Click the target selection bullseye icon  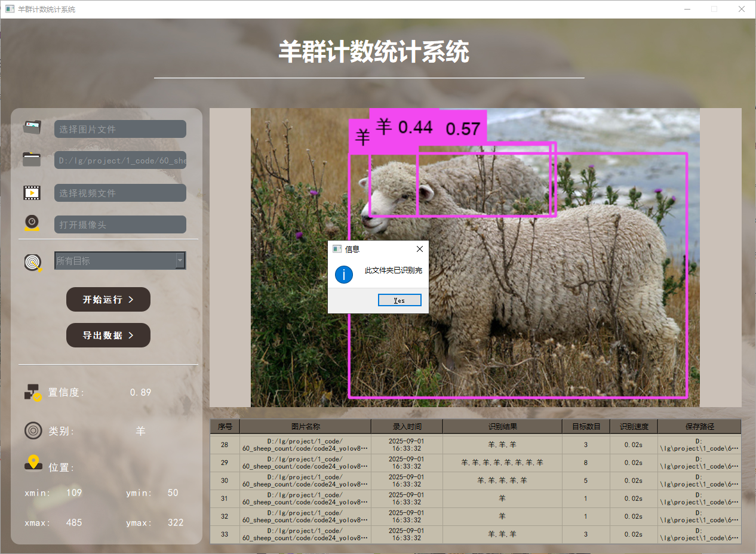click(x=33, y=262)
